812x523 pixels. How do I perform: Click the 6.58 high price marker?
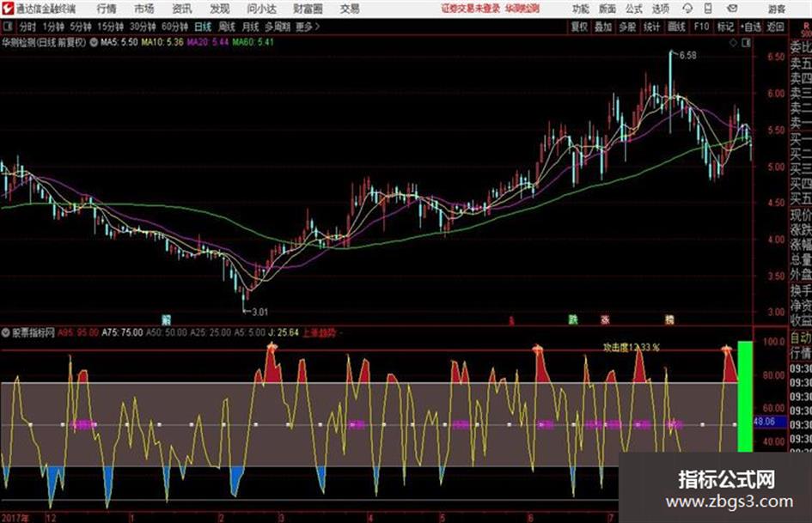(687, 55)
